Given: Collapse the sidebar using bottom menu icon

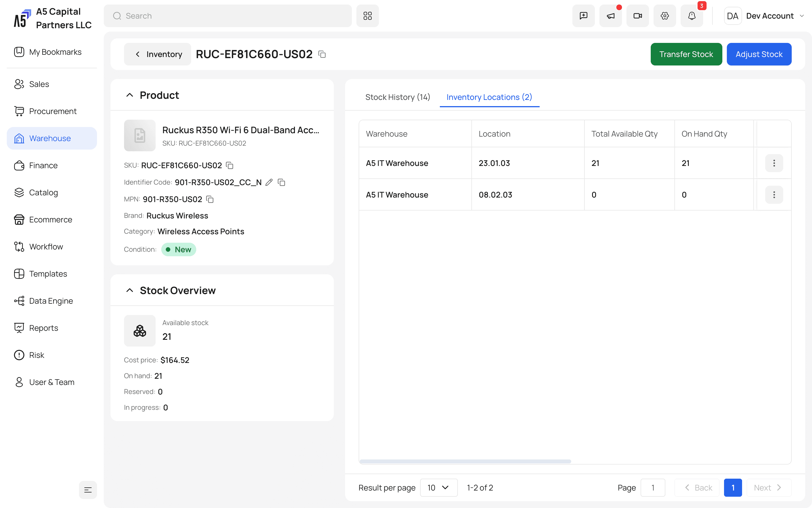Looking at the screenshot, I should [88, 490].
